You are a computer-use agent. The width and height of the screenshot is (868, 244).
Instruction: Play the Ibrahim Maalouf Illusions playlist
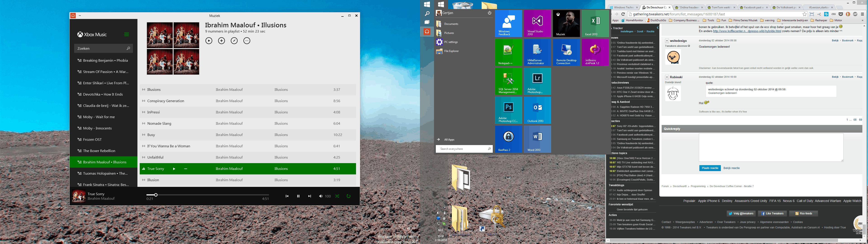coord(209,41)
